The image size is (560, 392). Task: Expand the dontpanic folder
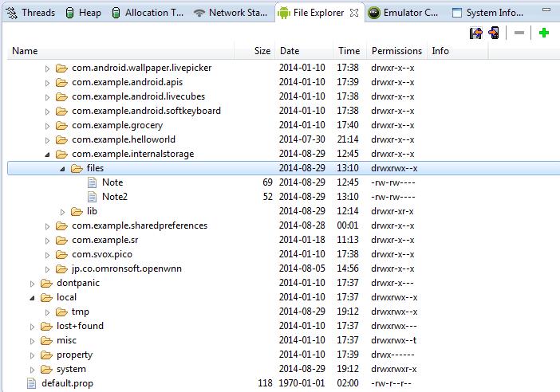(x=32, y=284)
